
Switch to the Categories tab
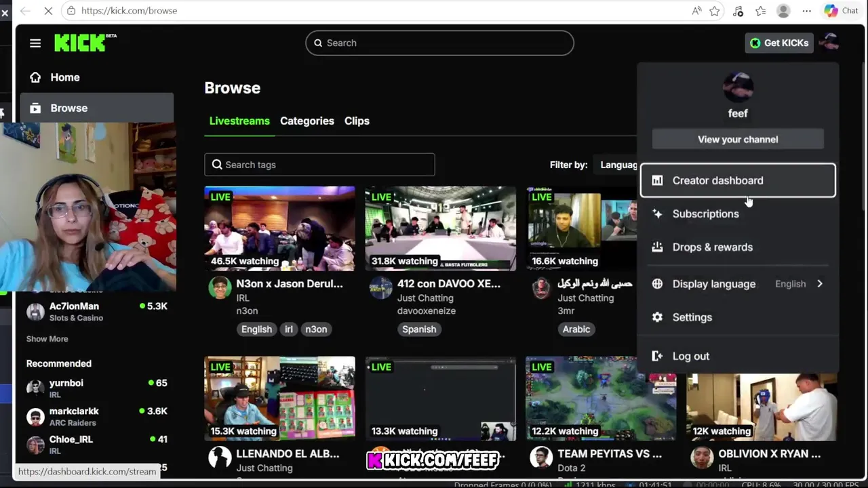[x=307, y=121]
